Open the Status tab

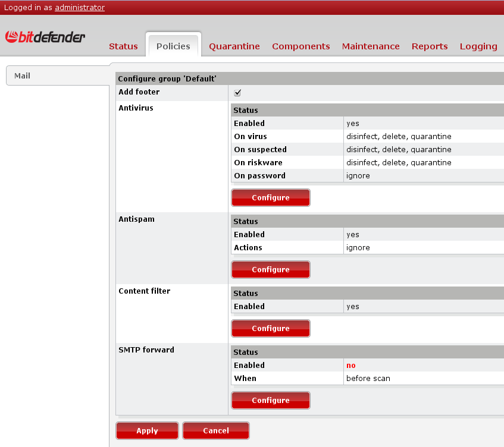(x=123, y=46)
